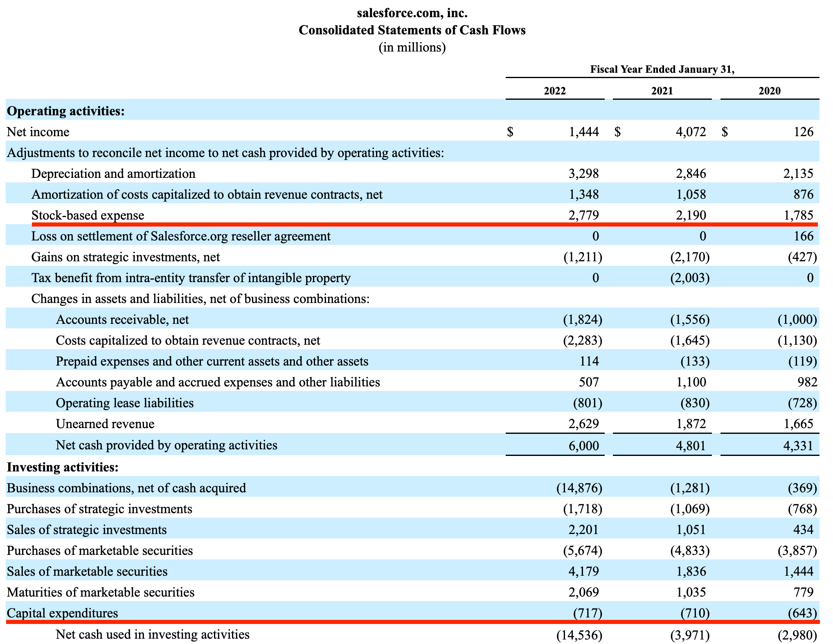Screen dimensions: 833x644
Task: Select the 2020 column header
Action: click(770, 90)
